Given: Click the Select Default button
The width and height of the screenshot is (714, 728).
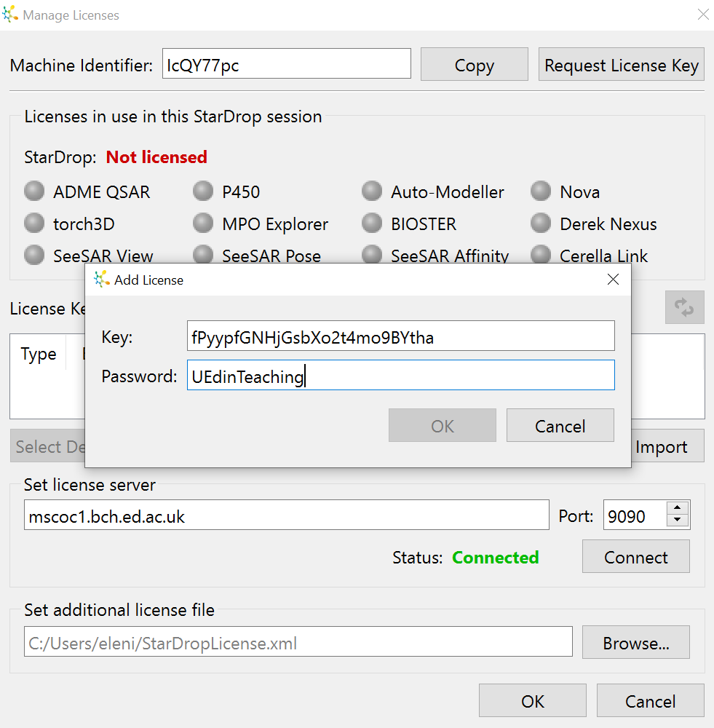Looking at the screenshot, I should pyautogui.click(x=48, y=446).
